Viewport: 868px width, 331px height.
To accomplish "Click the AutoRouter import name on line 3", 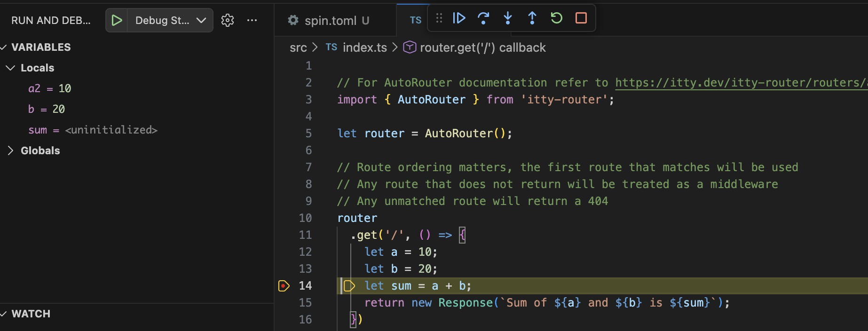I will click(x=432, y=100).
